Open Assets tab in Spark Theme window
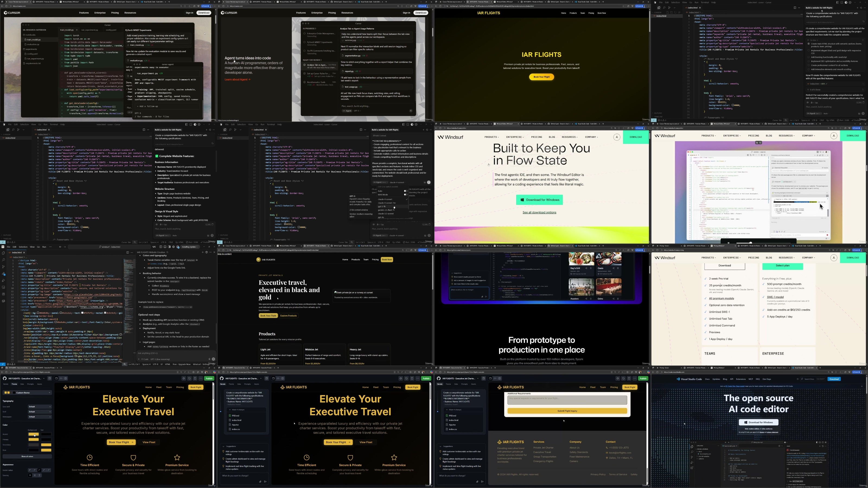Screen dimensions: 868x488 coord(39,384)
